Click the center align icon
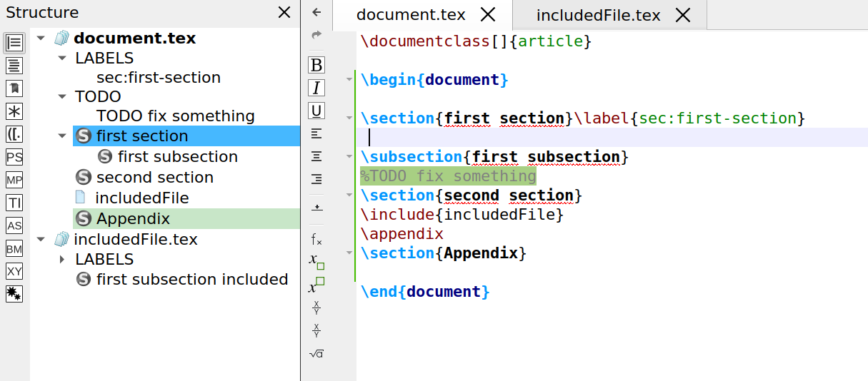This screenshot has height=381, width=868. tap(316, 156)
